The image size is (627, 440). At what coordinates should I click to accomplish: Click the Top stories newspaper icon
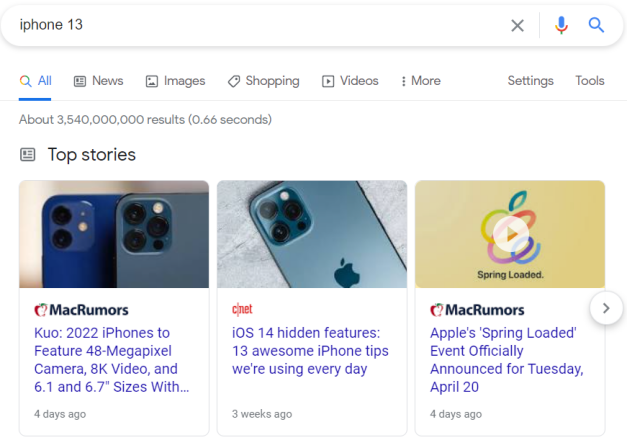click(28, 154)
